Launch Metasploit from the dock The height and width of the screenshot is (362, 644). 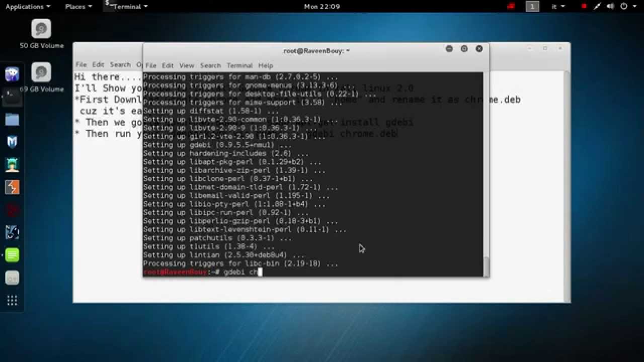point(12,142)
